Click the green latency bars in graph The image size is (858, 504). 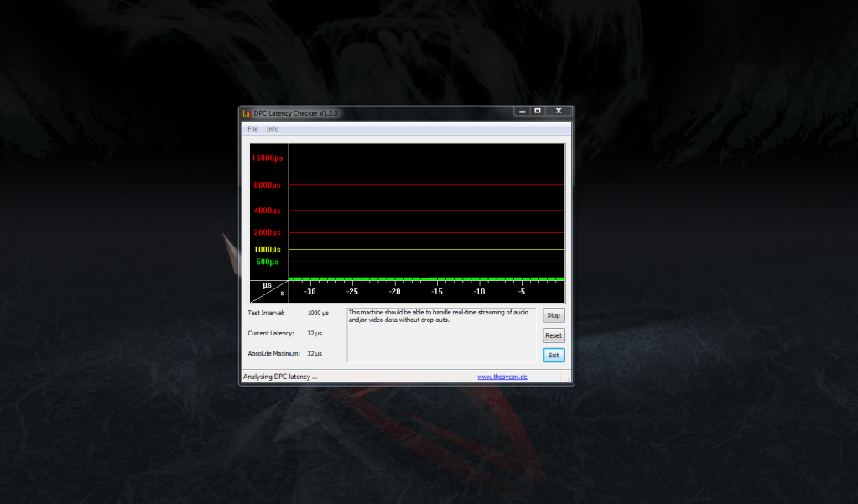point(426,278)
